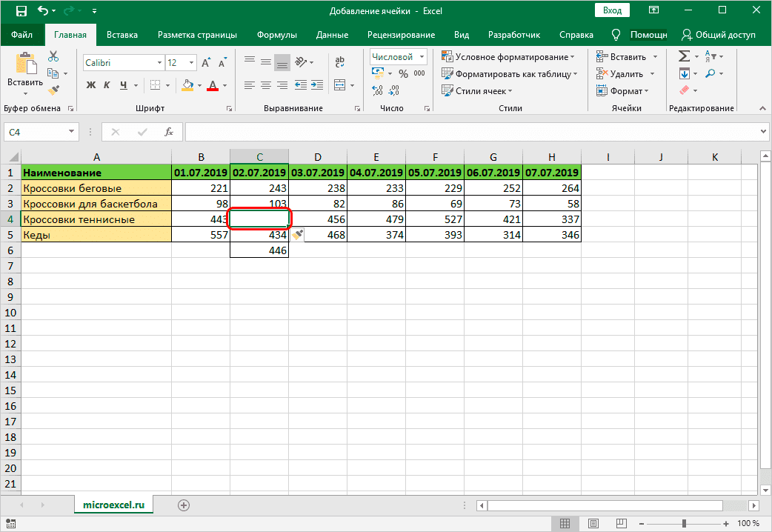Add a new sheet with plus button
The width and height of the screenshot is (772, 532).
(184, 505)
